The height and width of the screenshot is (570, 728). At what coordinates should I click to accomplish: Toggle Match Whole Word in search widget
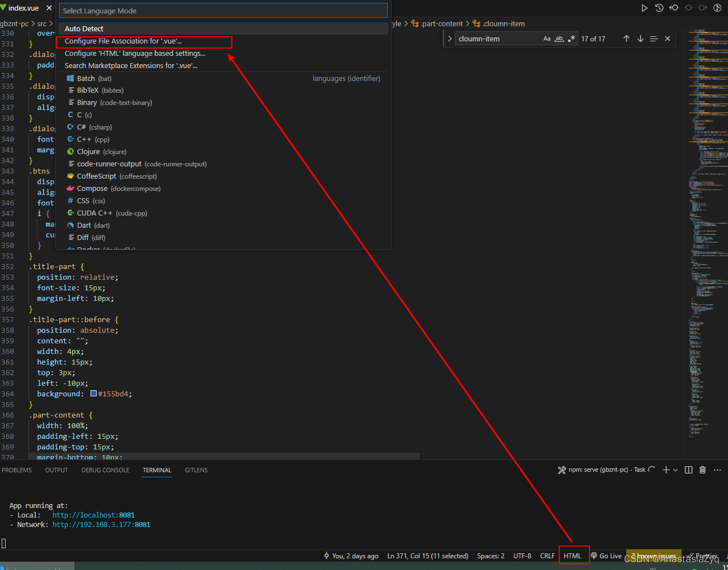pos(559,38)
